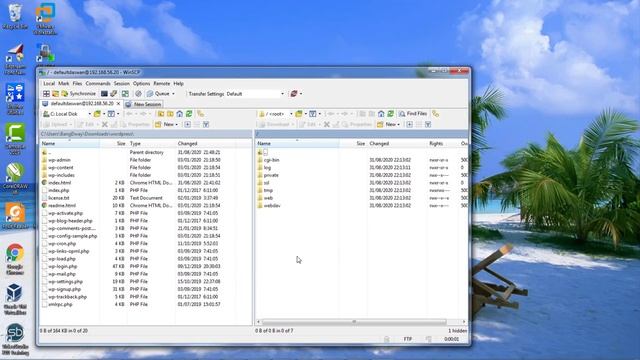
Task: Open the Transfer Settings Default combo box
Action: (255, 93)
